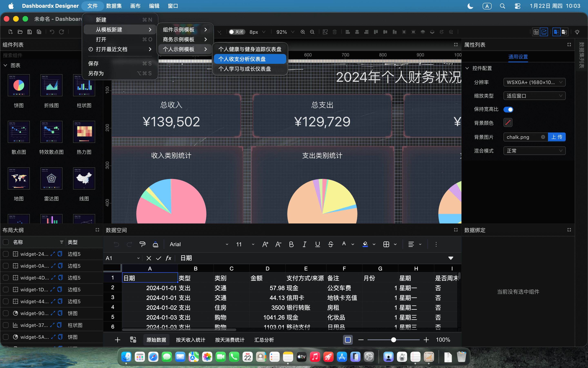Collapse the 图表 component group
Image resolution: width=588 pixels, height=368 pixels.
[5, 65]
